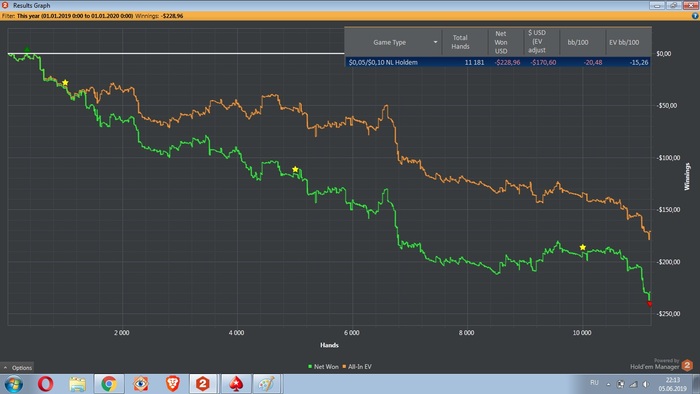The height and width of the screenshot is (394, 700).
Task: Open the Windows Start menu orb
Action: [x=13, y=384]
